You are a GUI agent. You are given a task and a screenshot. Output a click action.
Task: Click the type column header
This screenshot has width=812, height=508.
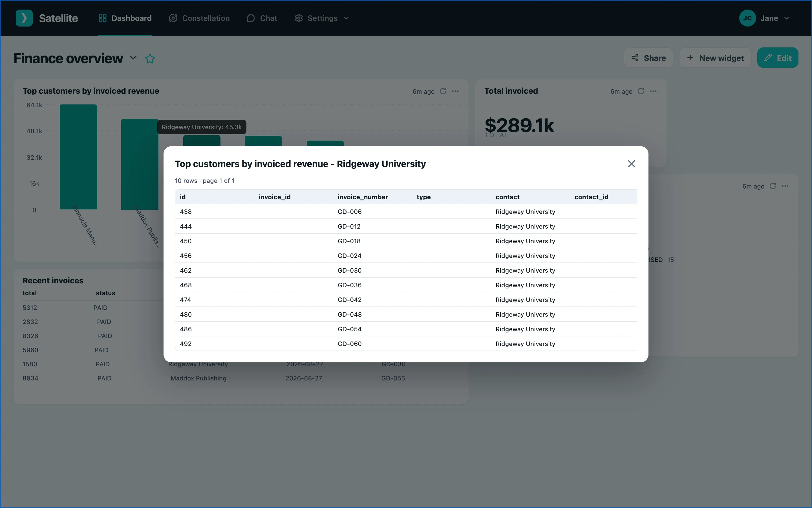(423, 197)
